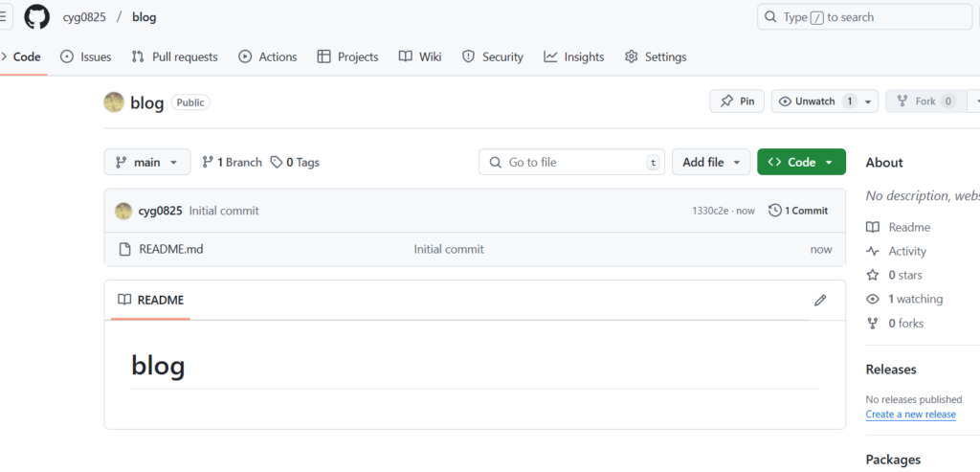
Task: Click the pencil icon to edit README
Action: coord(819,300)
